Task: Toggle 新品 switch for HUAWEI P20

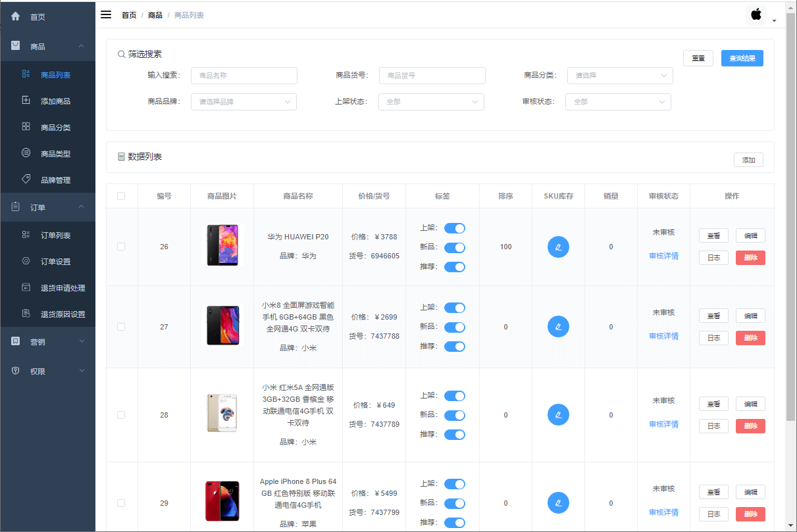Action: pyautogui.click(x=455, y=248)
